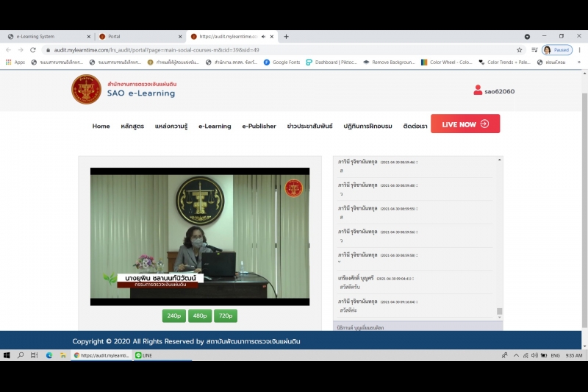Screen dimensions: 588x392
Task: Open the Home navigation link
Action: pyautogui.click(x=101, y=126)
